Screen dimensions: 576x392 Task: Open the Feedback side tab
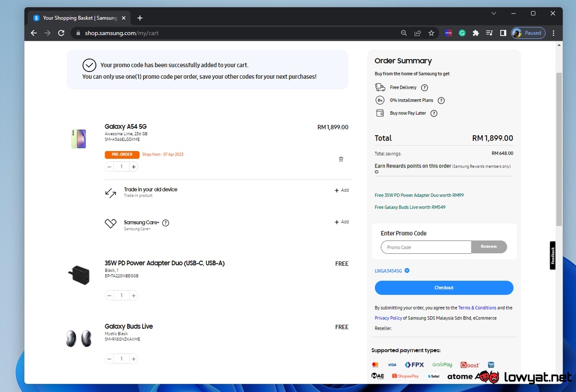coord(552,255)
